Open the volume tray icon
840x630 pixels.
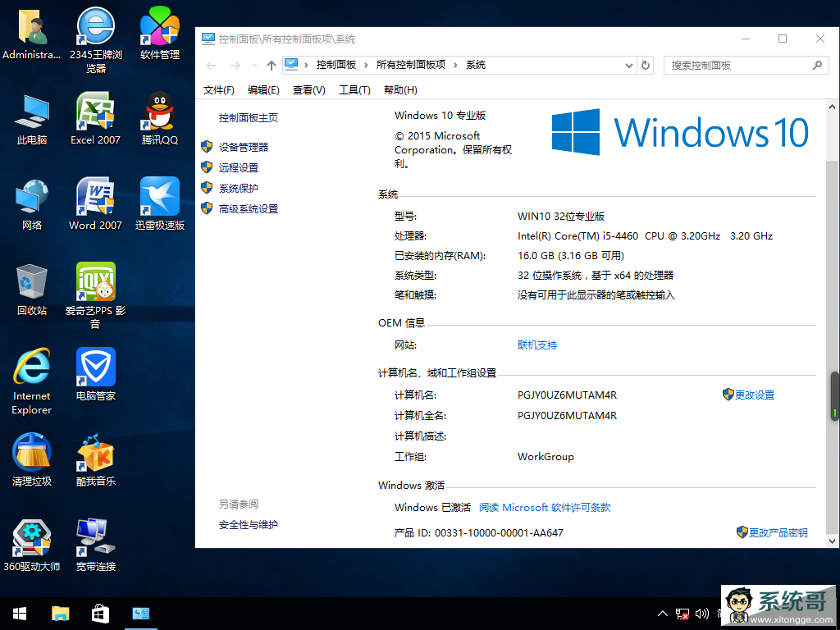click(x=702, y=614)
